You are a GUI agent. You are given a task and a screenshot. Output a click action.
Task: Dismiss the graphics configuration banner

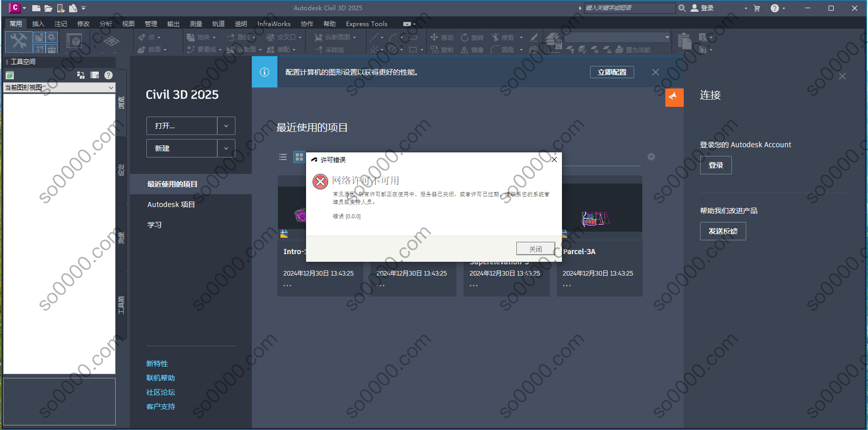click(656, 72)
